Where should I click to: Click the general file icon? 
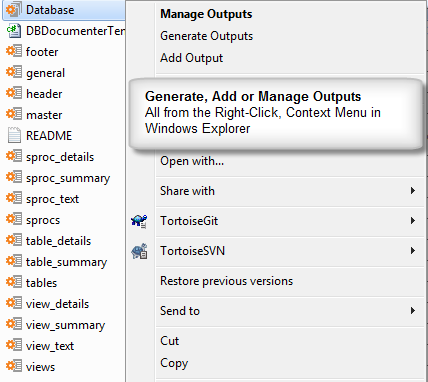click(x=14, y=73)
